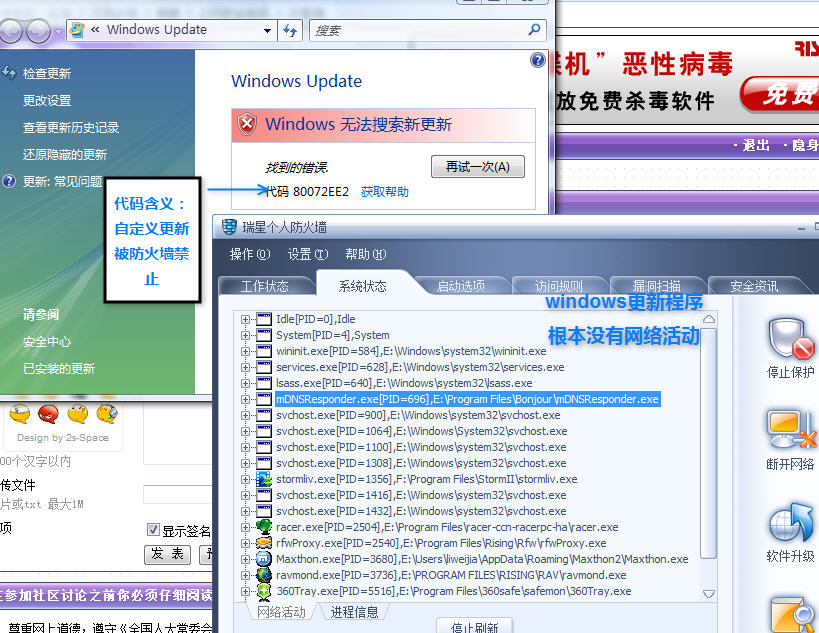The height and width of the screenshot is (633, 819).
Task: Click the Windows Update address bar icon
Action: [x=77, y=30]
